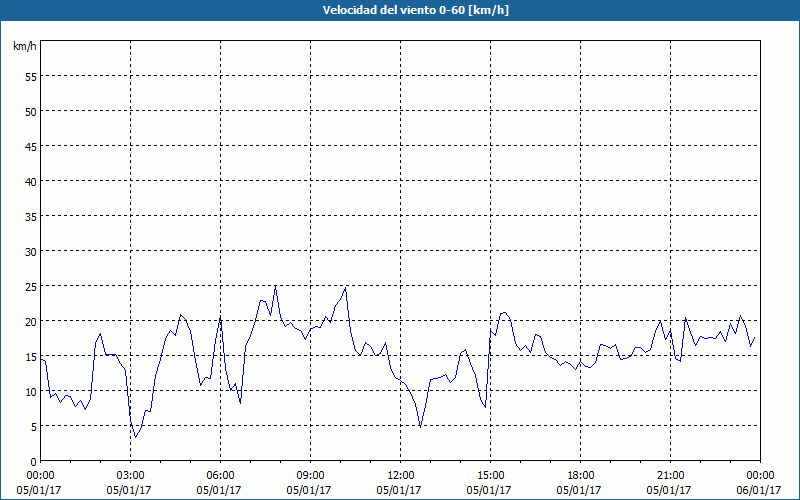This screenshot has height=500, width=800.
Task: Click the '09:00' time label
Action: 310,476
